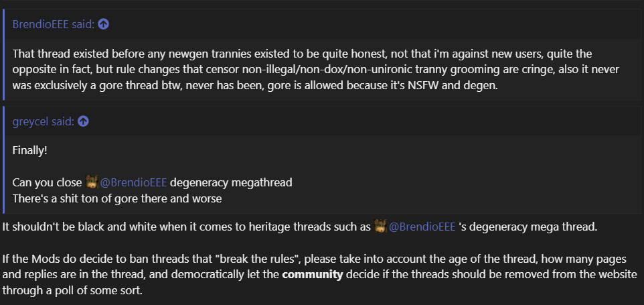Click the purple left border of BrendioEEE's quote
This screenshot has height=305, width=644.
tap(3, 54)
